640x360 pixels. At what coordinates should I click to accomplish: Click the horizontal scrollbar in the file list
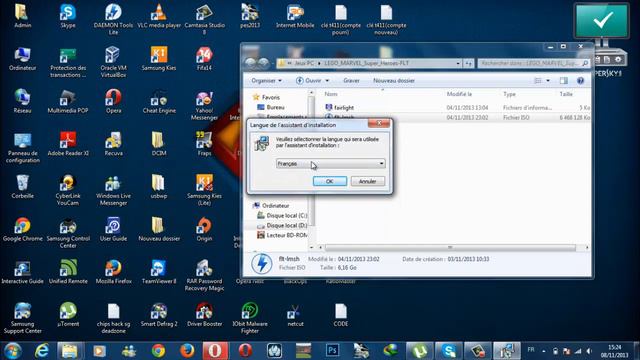coord(450,247)
